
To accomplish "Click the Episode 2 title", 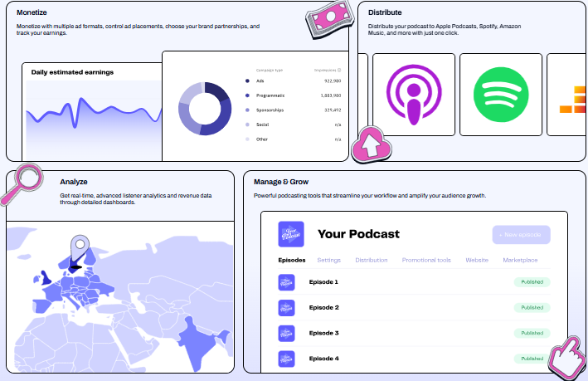I will [324, 307].
